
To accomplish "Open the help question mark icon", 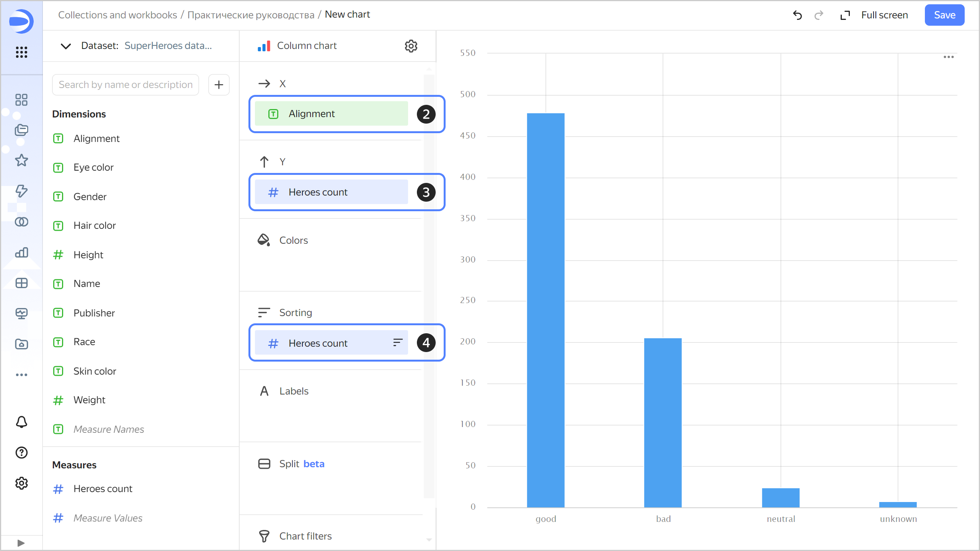I will click(21, 453).
